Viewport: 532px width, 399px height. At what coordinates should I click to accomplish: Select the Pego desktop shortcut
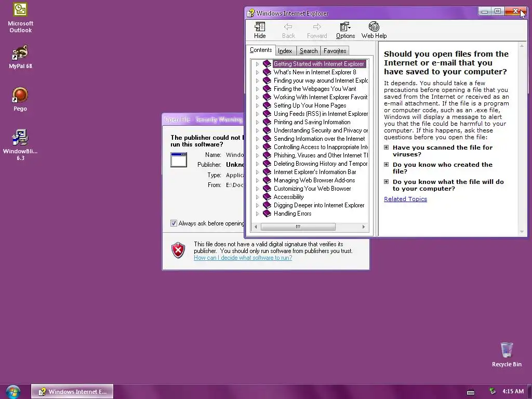point(20,99)
